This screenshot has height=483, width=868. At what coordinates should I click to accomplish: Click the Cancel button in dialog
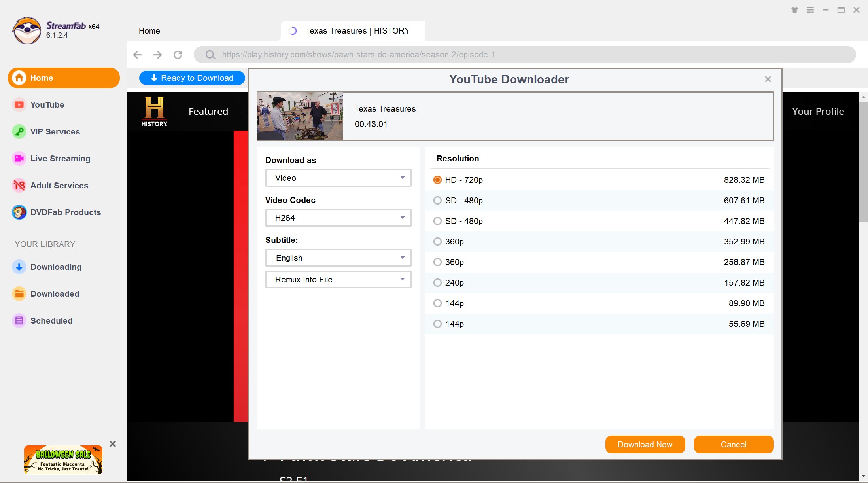coord(734,445)
